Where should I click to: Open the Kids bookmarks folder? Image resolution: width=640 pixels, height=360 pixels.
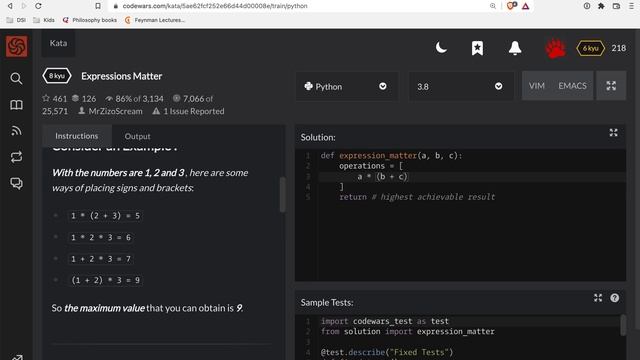pos(44,20)
